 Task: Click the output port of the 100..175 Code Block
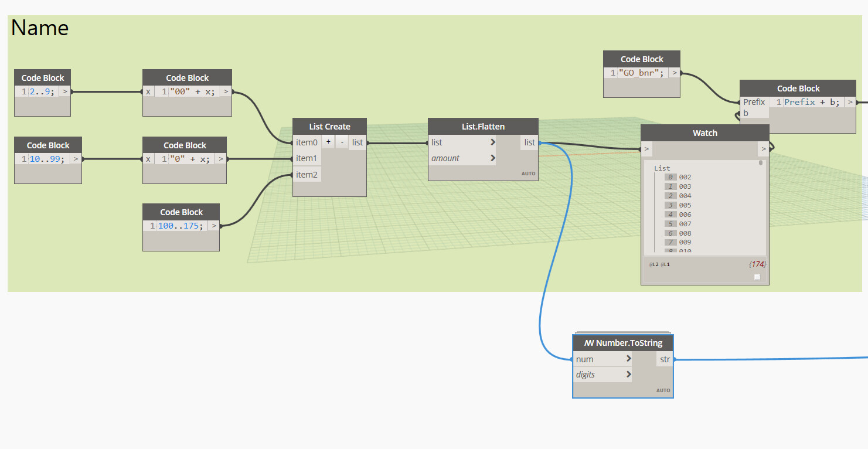214,226
